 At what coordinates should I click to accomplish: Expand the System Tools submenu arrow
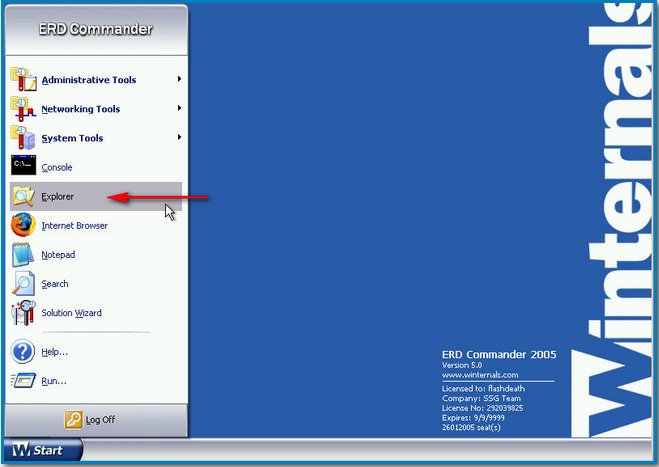179,137
